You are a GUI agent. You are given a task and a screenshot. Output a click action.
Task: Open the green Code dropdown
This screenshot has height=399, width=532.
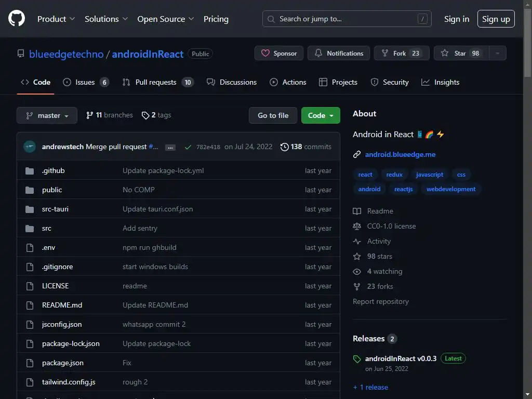click(x=321, y=115)
